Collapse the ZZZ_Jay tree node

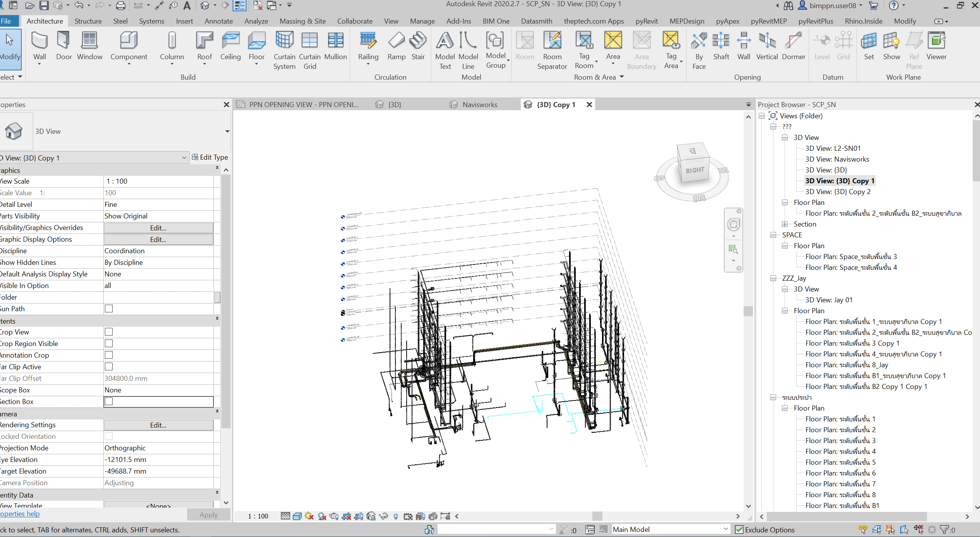point(773,278)
